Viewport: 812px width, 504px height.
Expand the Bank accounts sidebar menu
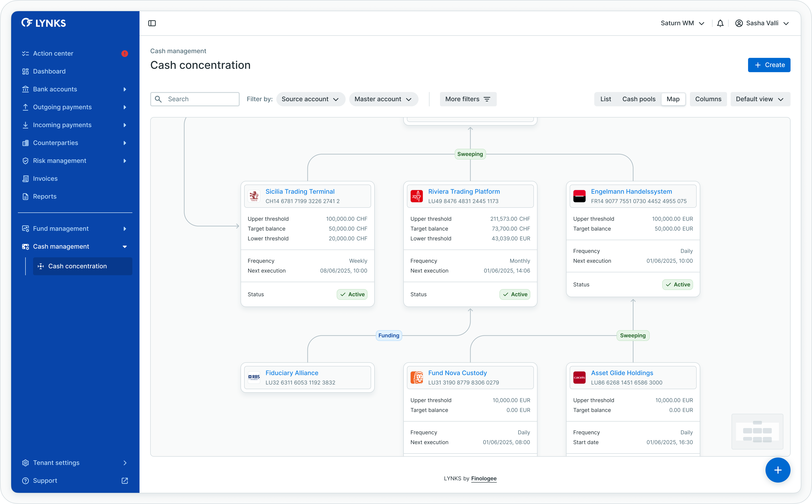[x=55, y=89]
